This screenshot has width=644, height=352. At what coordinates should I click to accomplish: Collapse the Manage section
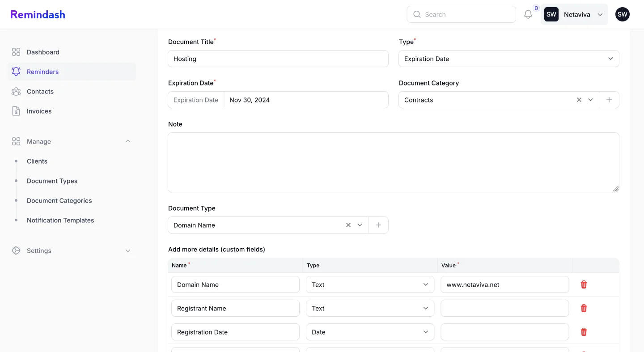click(128, 141)
